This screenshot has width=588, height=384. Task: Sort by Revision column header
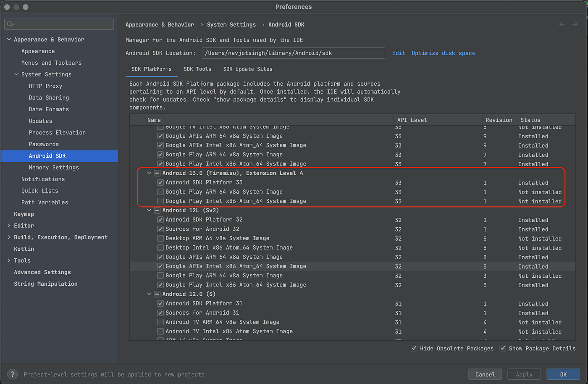click(499, 120)
